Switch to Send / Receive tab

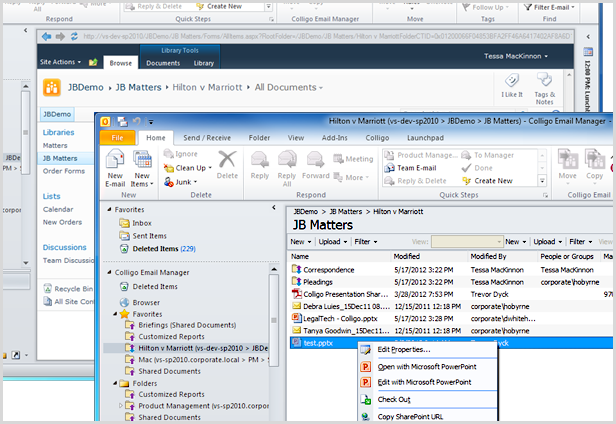point(207,138)
